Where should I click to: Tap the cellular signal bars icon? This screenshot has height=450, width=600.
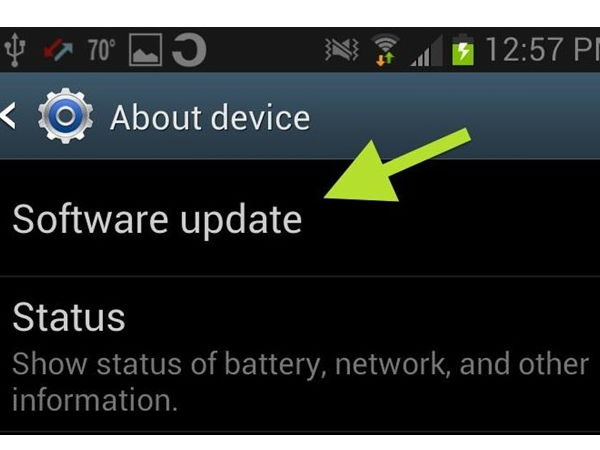point(427,50)
